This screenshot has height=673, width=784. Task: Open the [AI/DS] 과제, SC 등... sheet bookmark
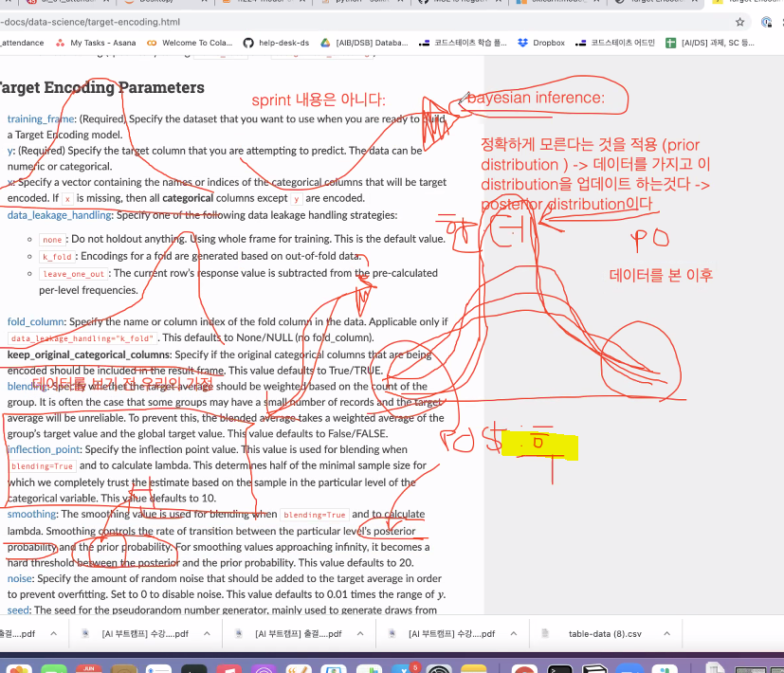click(710, 43)
